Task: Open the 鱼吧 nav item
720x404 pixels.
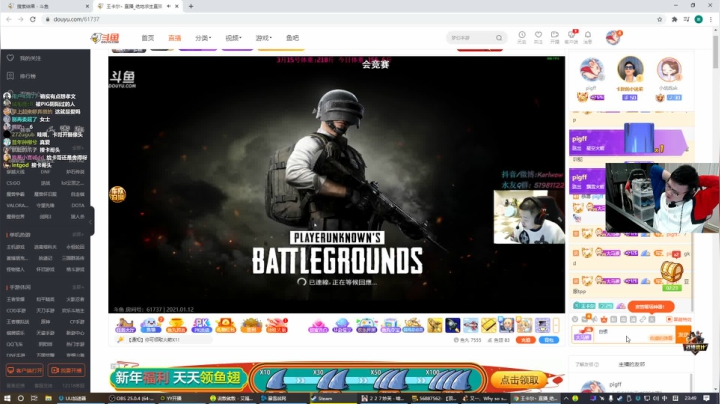Action: tap(292, 38)
